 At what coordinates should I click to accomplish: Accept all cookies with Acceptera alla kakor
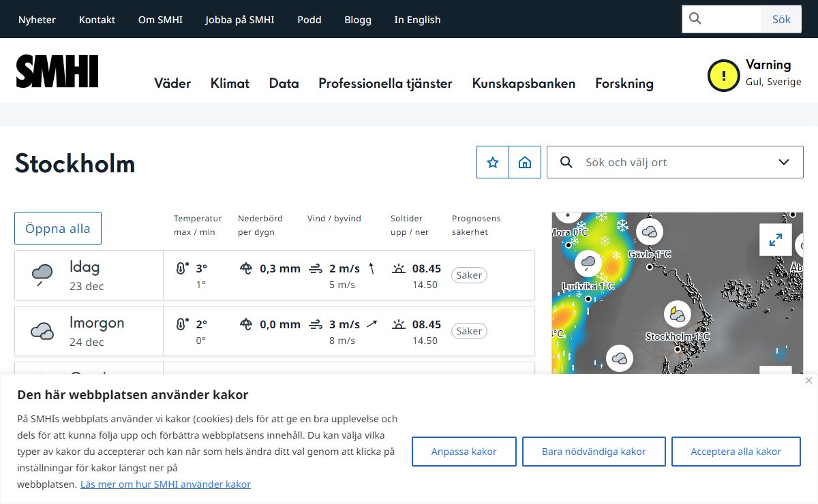coord(736,452)
